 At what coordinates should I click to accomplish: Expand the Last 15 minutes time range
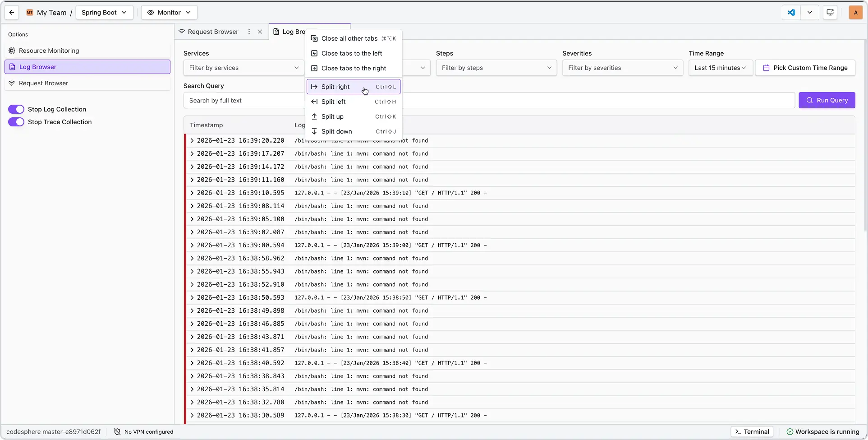(720, 68)
